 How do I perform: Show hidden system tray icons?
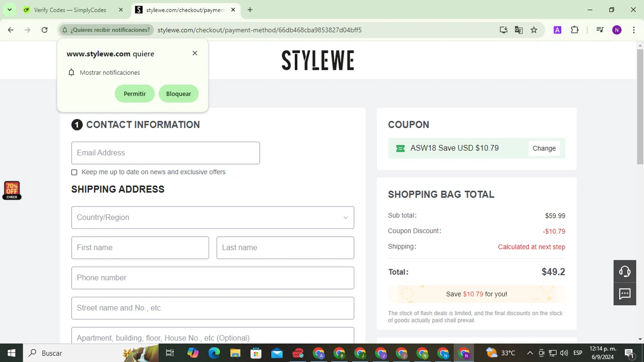[x=530, y=353]
